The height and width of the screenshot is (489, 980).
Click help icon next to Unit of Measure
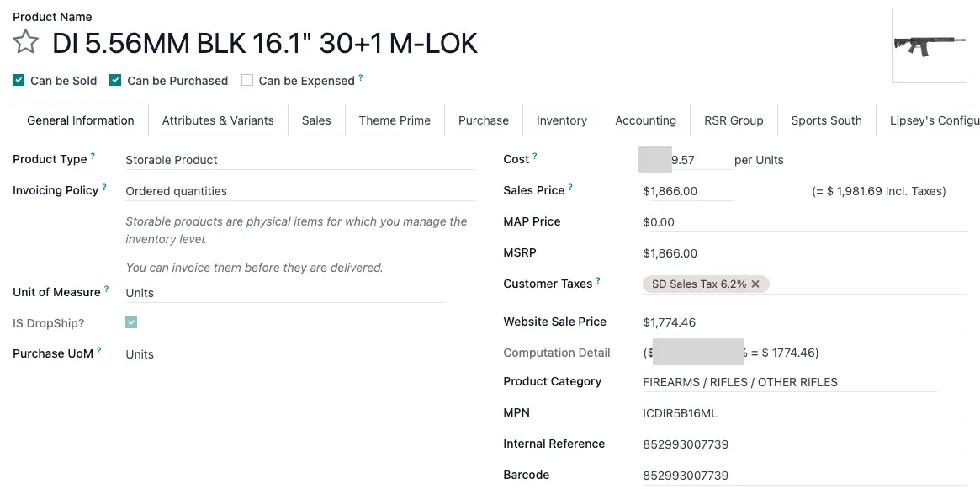[x=107, y=290]
